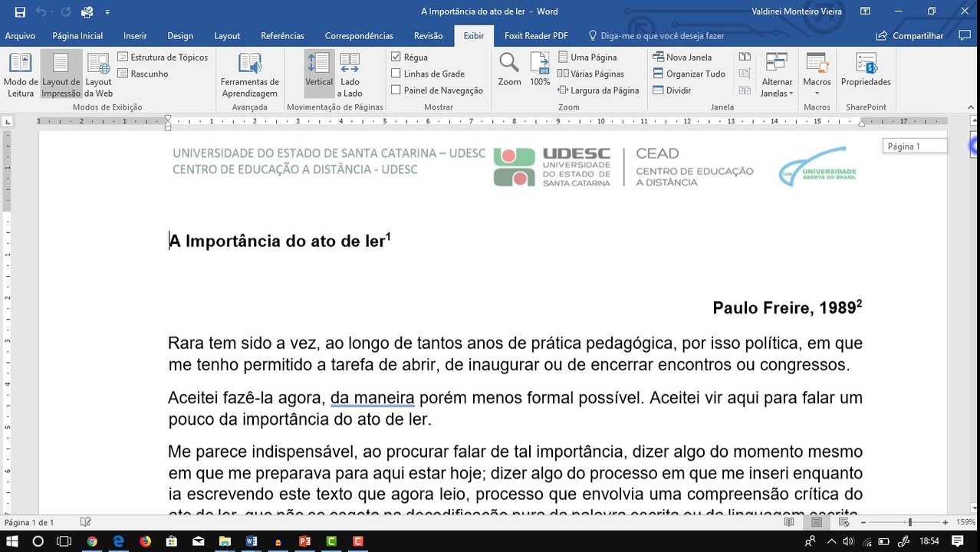980x552 pixels.
Task: Select Print Layout in status bar
Action: (x=817, y=522)
